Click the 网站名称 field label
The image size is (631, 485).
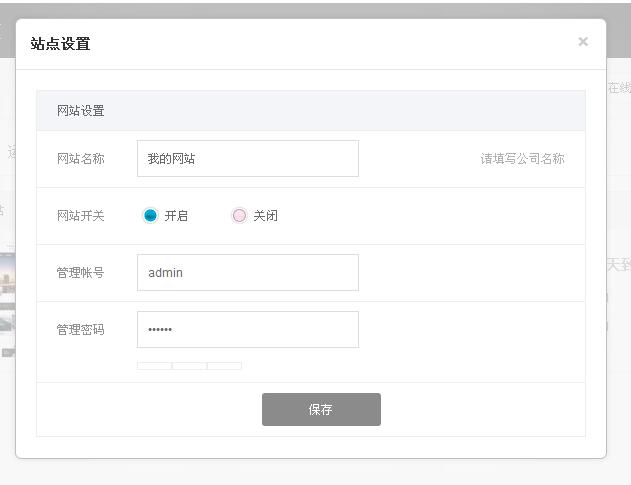(x=81, y=158)
